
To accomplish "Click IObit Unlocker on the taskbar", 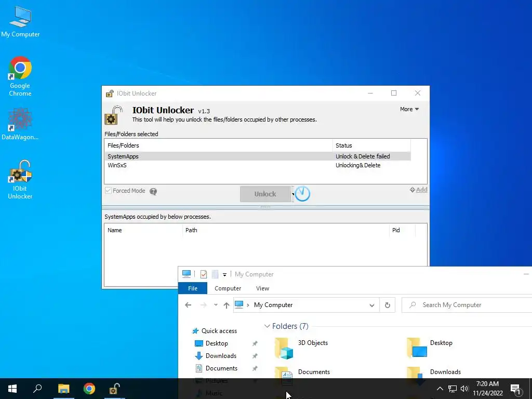I will coord(114,389).
